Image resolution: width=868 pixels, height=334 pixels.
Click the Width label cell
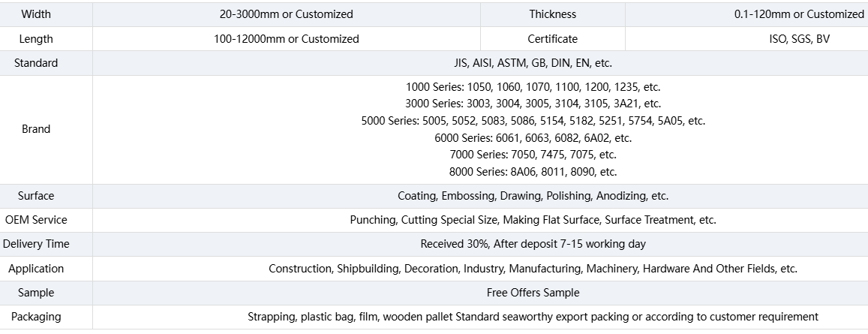35,14
